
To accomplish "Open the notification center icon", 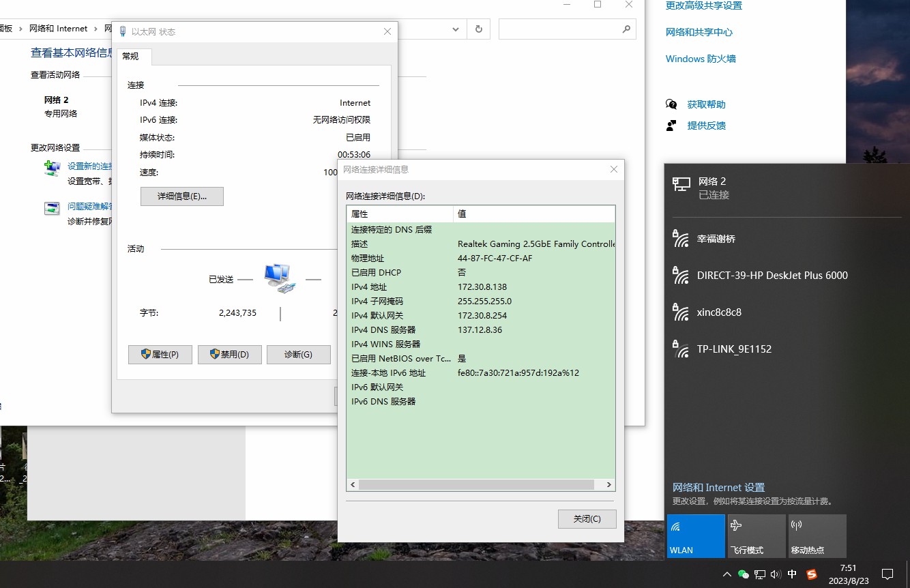I will pos(887,574).
